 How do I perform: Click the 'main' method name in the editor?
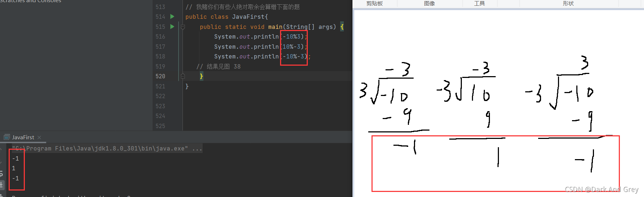tap(275, 27)
